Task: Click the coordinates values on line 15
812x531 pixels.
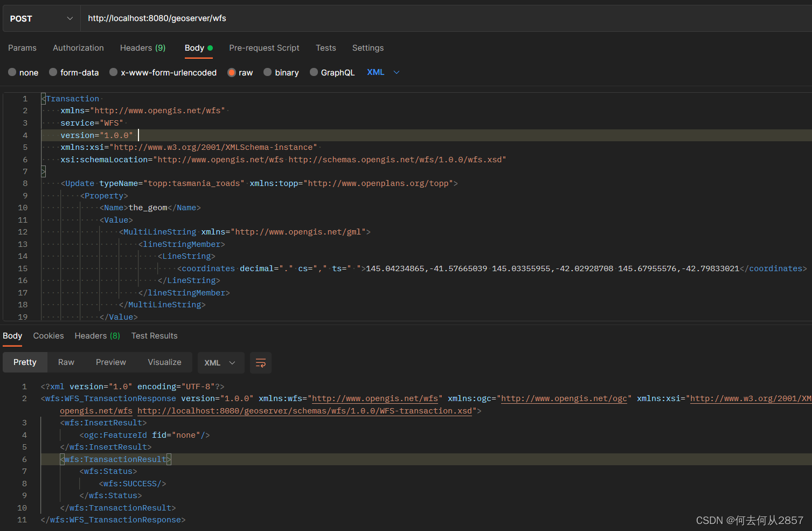Action: click(552, 268)
